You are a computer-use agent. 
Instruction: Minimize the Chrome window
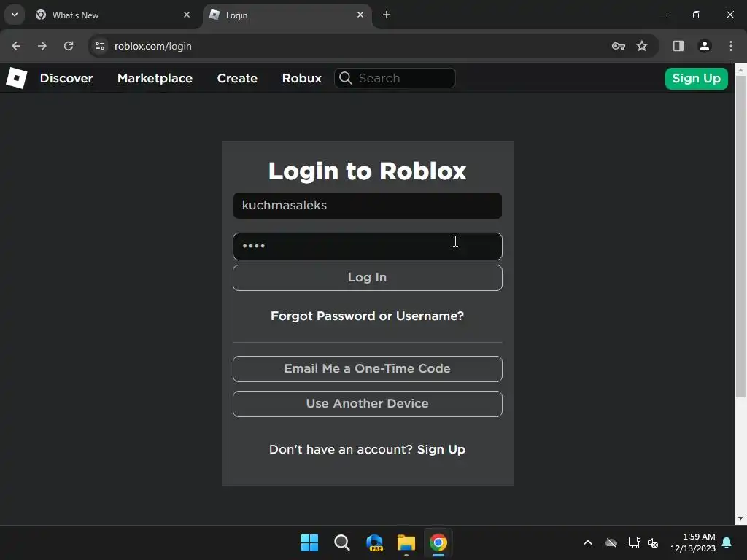click(x=662, y=15)
